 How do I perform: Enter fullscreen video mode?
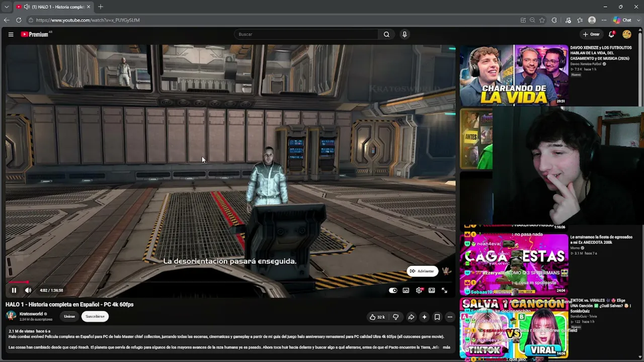(444, 290)
